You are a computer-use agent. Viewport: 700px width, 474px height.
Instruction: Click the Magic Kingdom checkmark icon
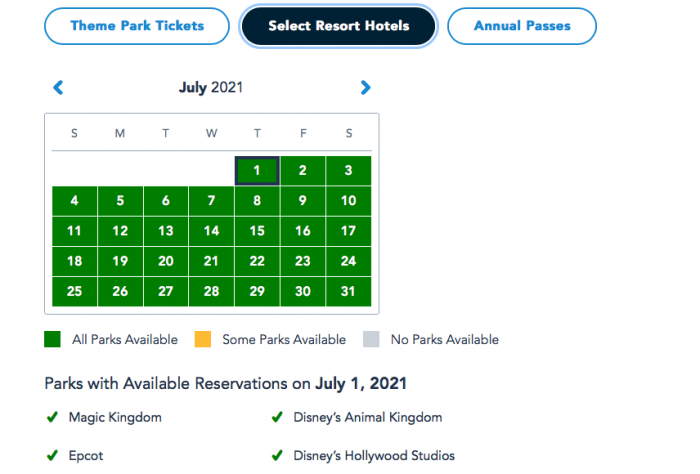(x=52, y=417)
